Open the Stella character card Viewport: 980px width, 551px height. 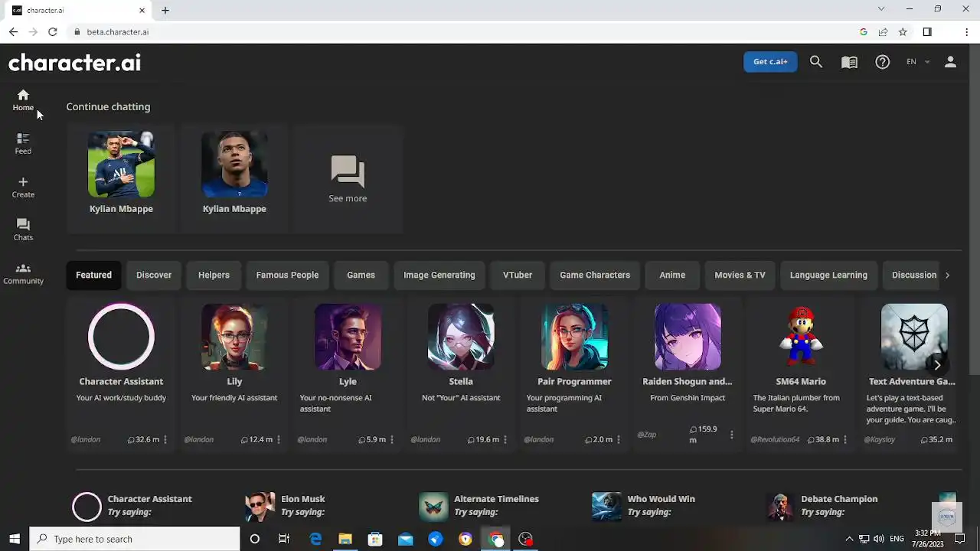pos(461,375)
